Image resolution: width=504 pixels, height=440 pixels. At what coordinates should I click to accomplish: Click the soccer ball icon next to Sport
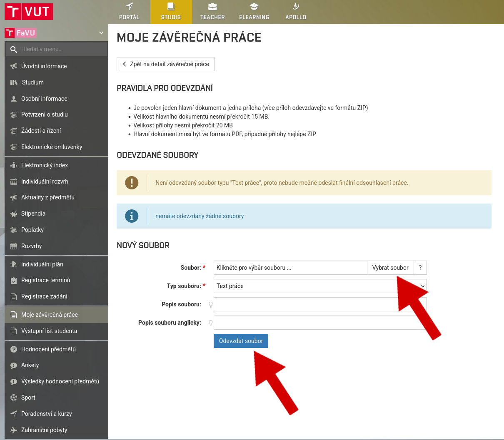pos(14,398)
